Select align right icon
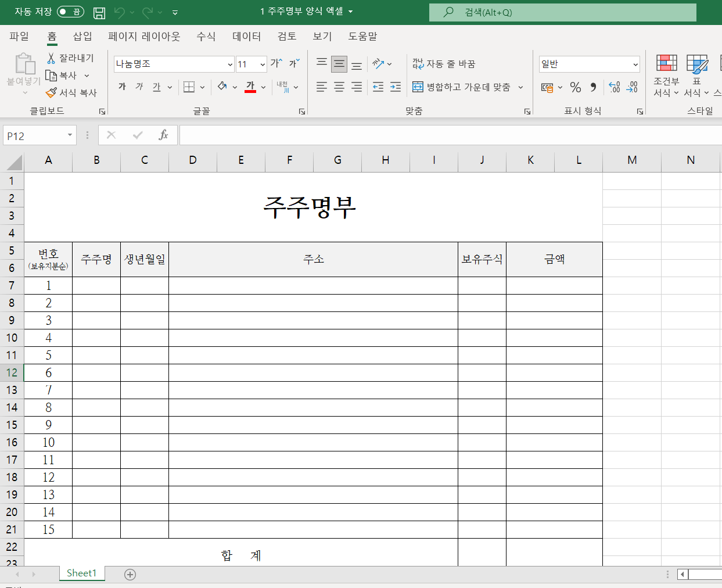 point(357,87)
